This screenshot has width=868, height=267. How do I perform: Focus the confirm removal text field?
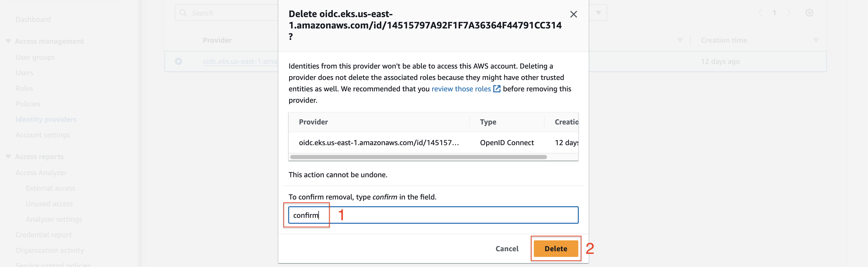[x=433, y=215]
